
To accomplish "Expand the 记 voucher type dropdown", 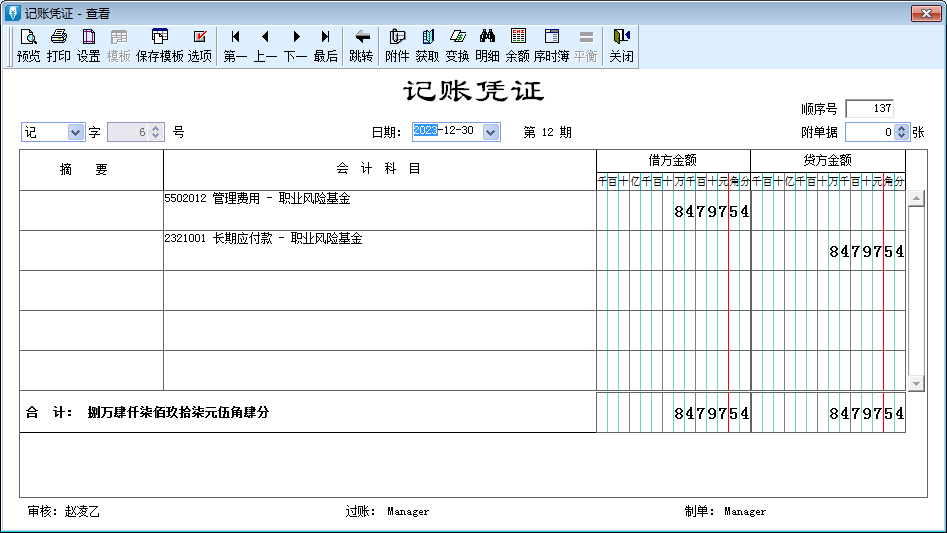I will [x=76, y=132].
